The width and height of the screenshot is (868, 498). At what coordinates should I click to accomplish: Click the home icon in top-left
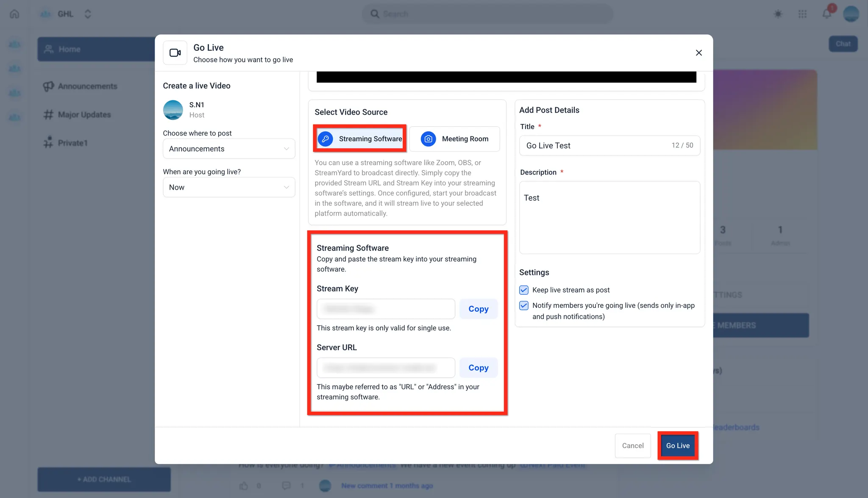(x=14, y=14)
